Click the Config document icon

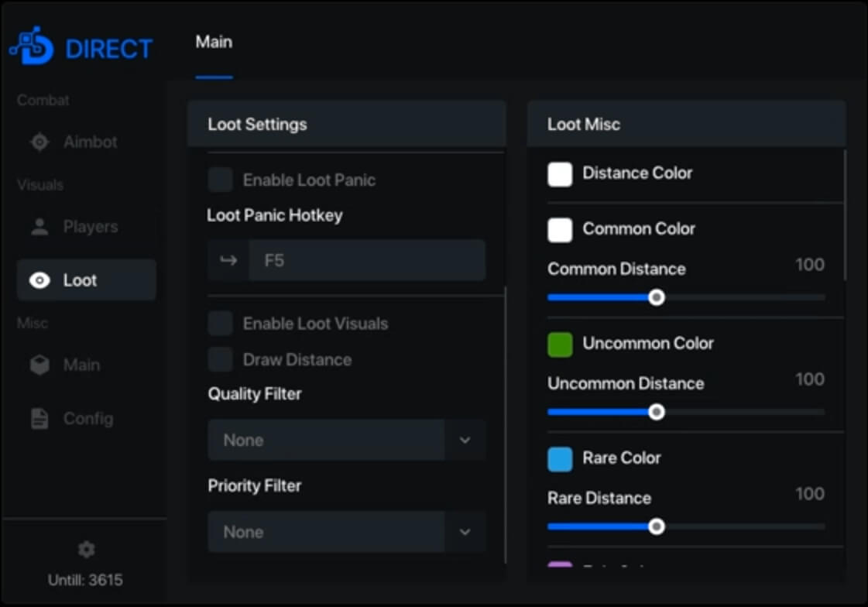39,419
